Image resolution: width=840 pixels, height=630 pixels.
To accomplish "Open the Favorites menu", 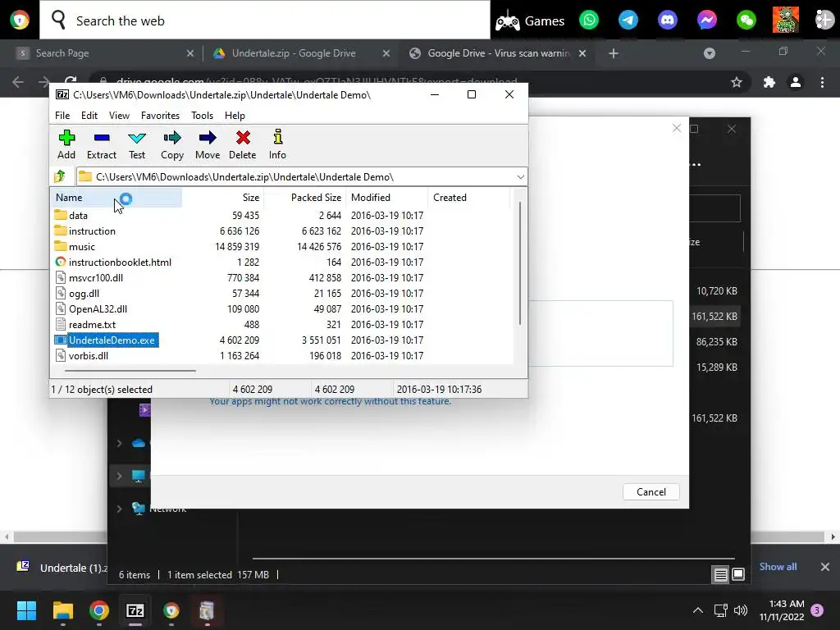I will [160, 115].
